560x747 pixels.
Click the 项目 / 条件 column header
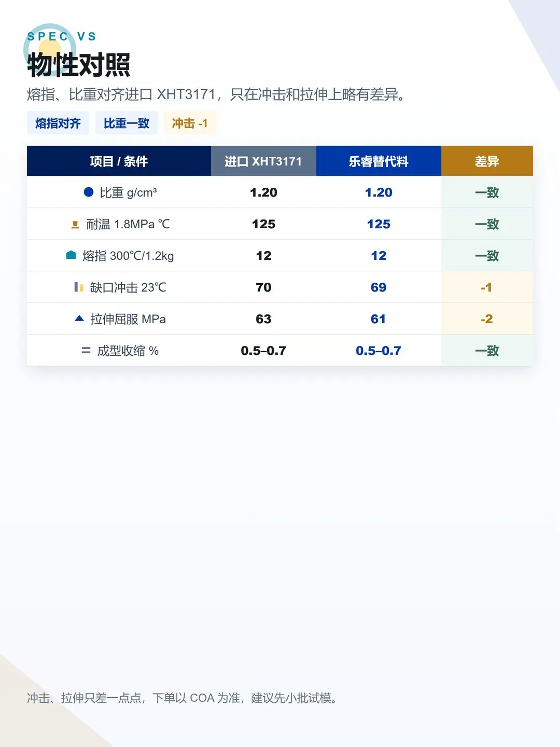click(x=119, y=161)
